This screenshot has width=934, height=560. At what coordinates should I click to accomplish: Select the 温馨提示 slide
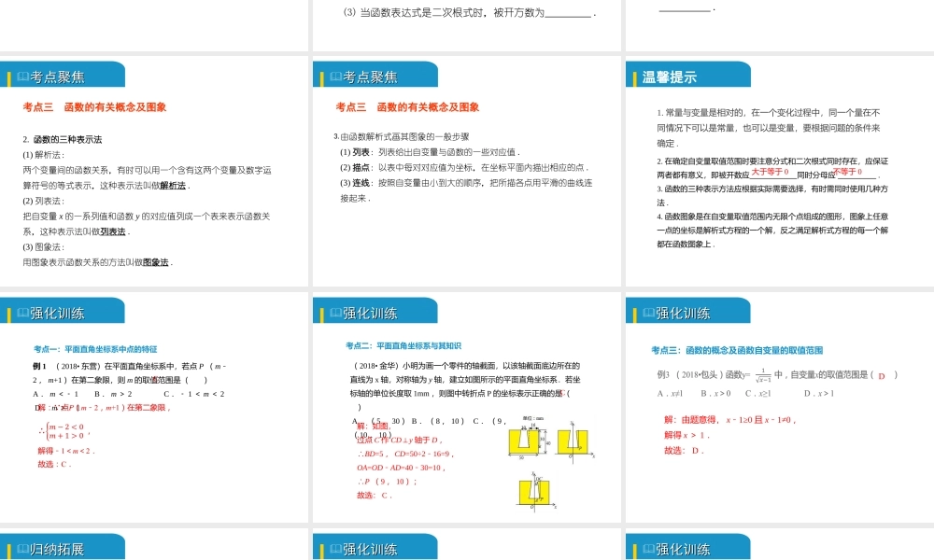tap(780, 172)
